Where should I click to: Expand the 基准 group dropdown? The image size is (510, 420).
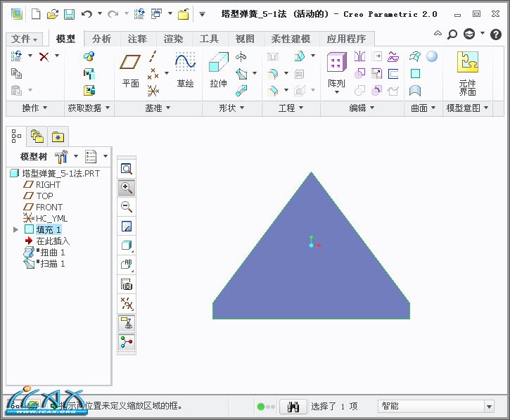pyautogui.click(x=158, y=108)
